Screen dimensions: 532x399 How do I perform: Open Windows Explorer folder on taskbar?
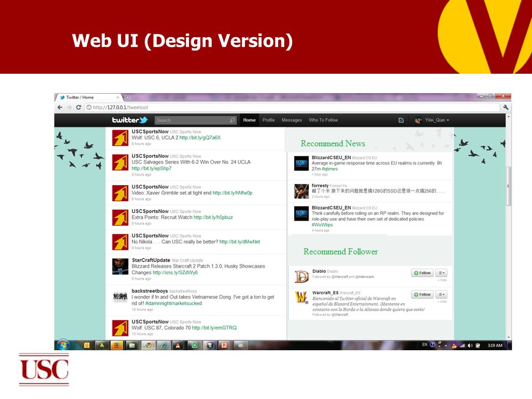point(132,345)
